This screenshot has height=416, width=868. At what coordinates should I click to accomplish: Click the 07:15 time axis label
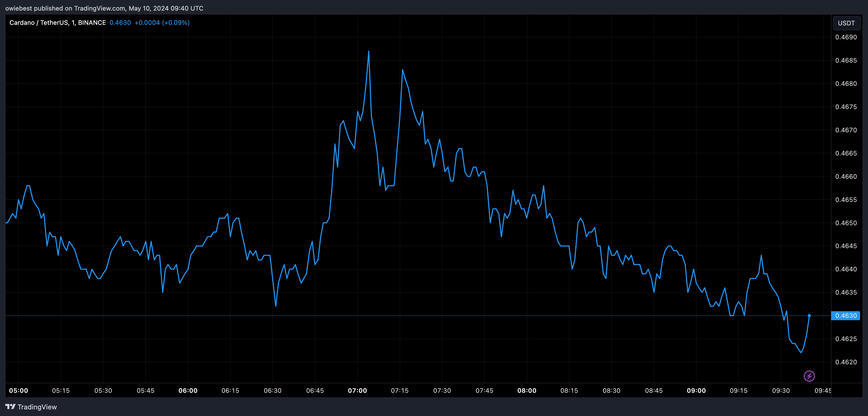[x=400, y=390]
